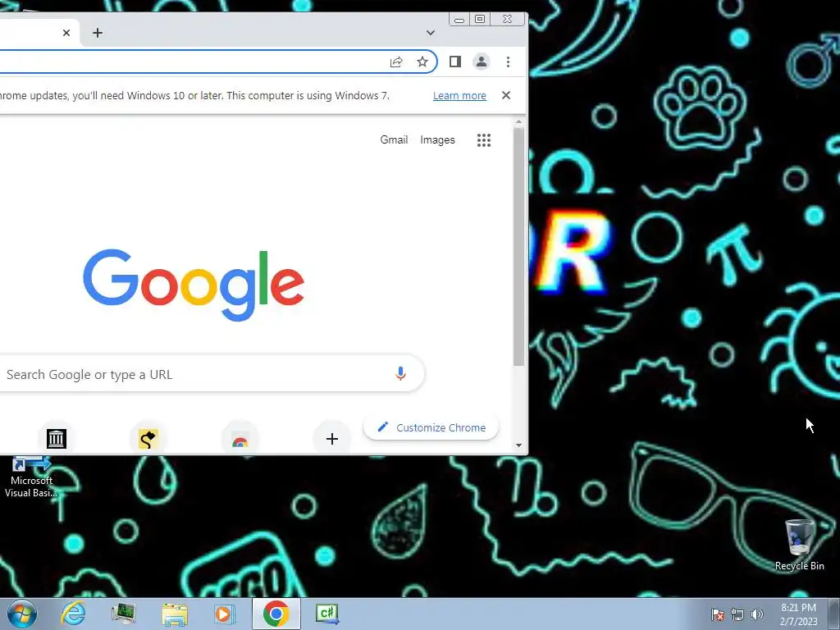This screenshot has height=630, width=840.
Task: Open network status tray icon
Action: click(737, 614)
